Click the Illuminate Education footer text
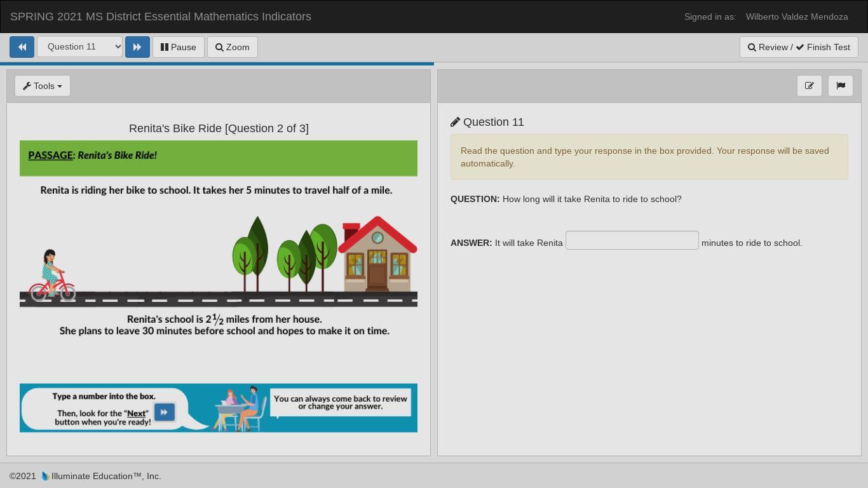This screenshot has width=868, height=488. pos(106,476)
